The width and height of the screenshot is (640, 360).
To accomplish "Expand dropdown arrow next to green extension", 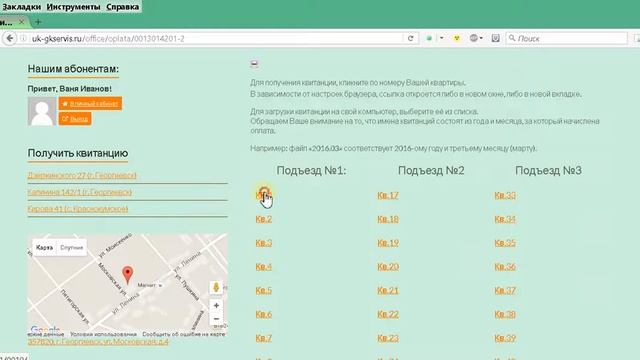I will 442,38.
